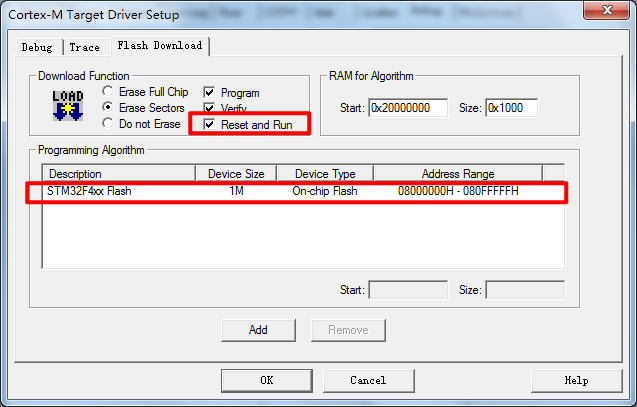The width and height of the screenshot is (637, 407).
Task: Click the RAM for Algorithm Size field
Action: pos(511,108)
